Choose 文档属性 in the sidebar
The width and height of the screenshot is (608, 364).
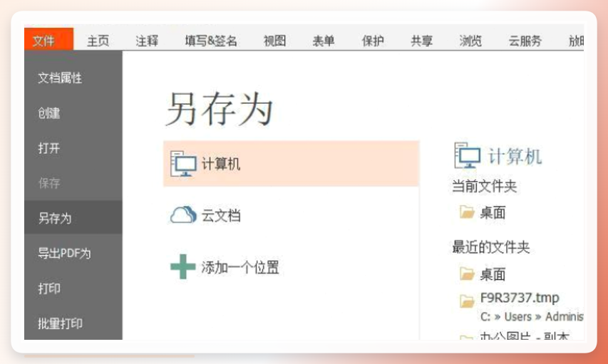click(x=60, y=78)
